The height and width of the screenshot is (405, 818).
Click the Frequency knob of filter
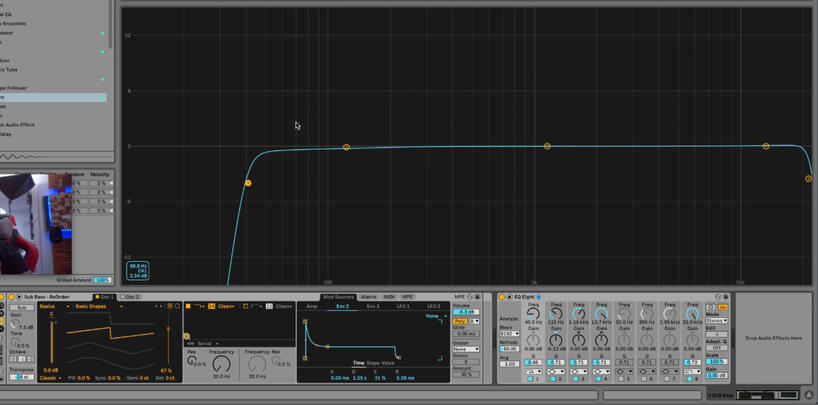pyautogui.click(x=222, y=364)
